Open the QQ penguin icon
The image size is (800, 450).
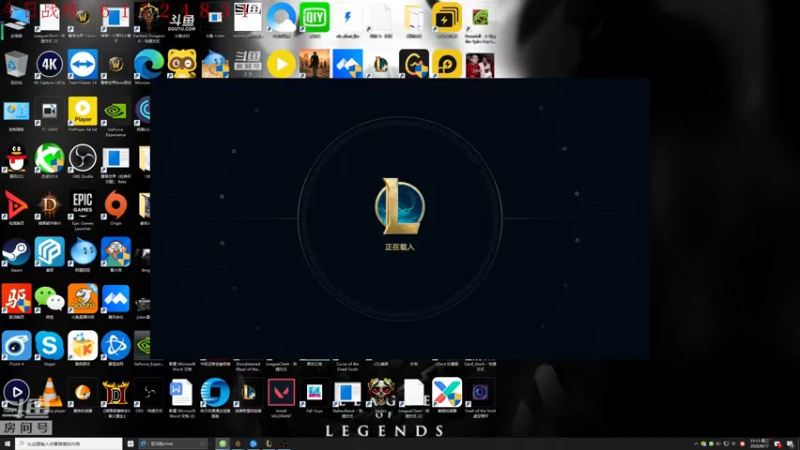tap(16, 160)
